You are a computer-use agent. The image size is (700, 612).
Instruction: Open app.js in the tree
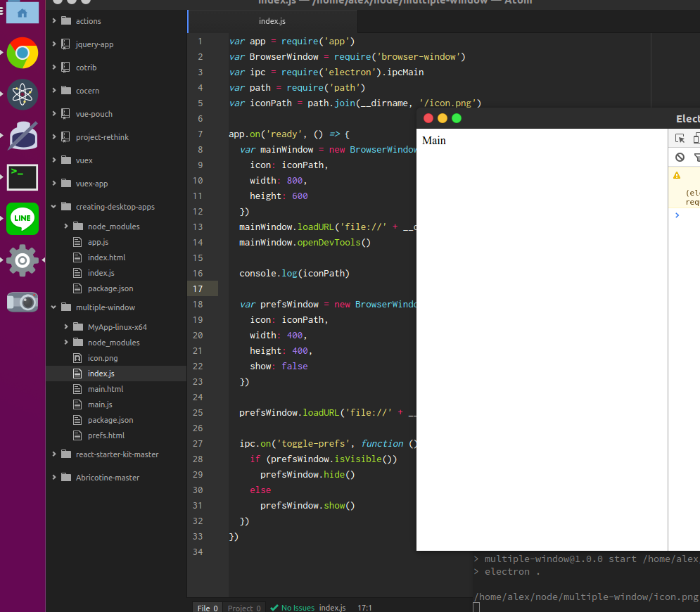pyautogui.click(x=98, y=242)
